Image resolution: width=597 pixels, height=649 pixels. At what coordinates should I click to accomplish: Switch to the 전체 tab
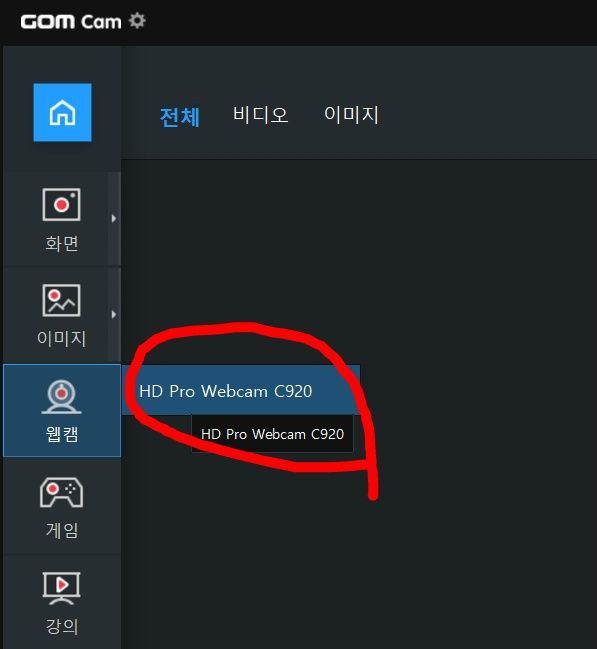[180, 117]
